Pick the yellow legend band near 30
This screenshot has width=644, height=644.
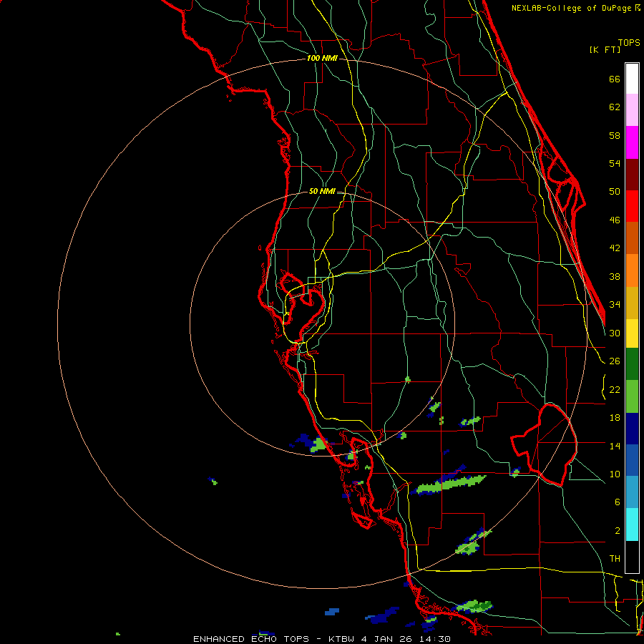[632, 333]
